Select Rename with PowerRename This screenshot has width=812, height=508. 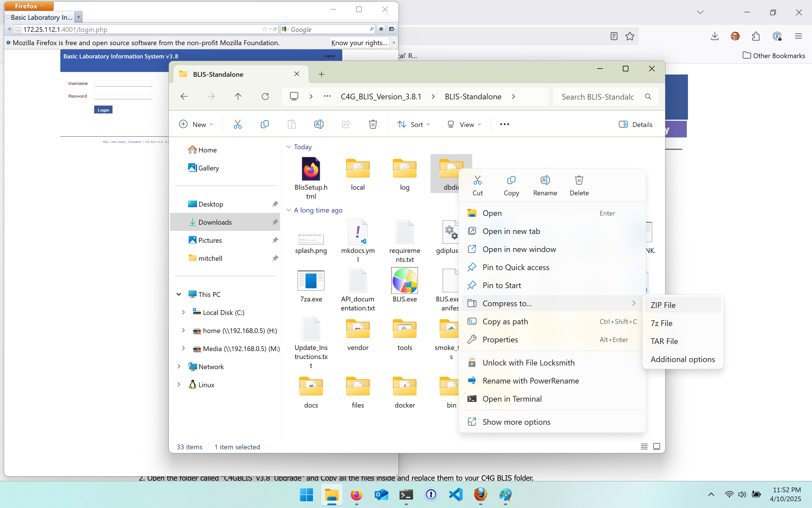[552, 381]
